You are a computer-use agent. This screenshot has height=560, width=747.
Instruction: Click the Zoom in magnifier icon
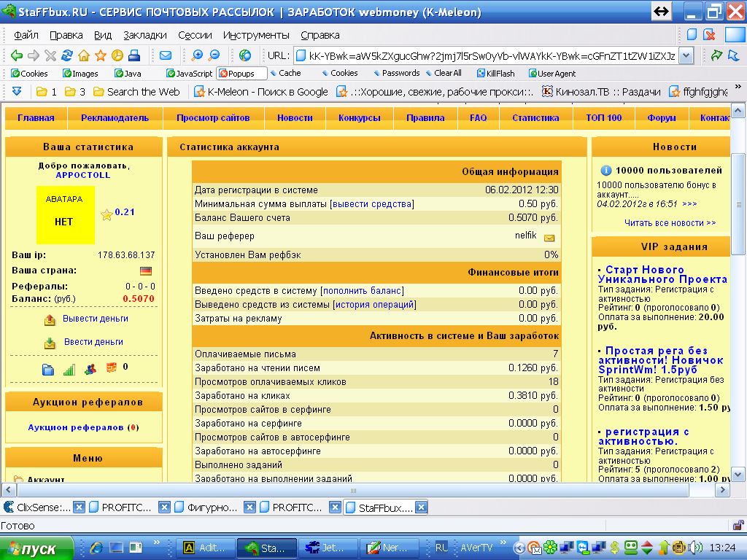coord(197,55)
